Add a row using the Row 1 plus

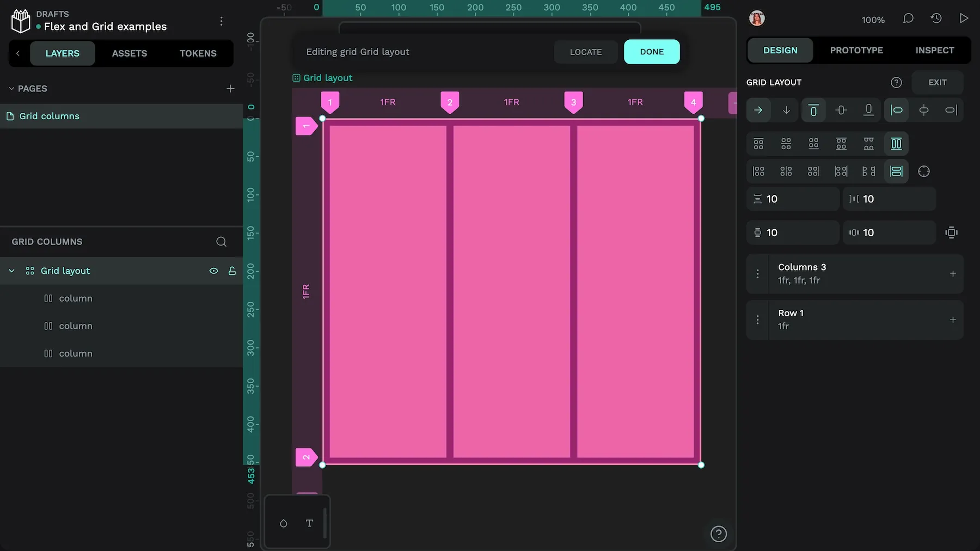(953, 320)
